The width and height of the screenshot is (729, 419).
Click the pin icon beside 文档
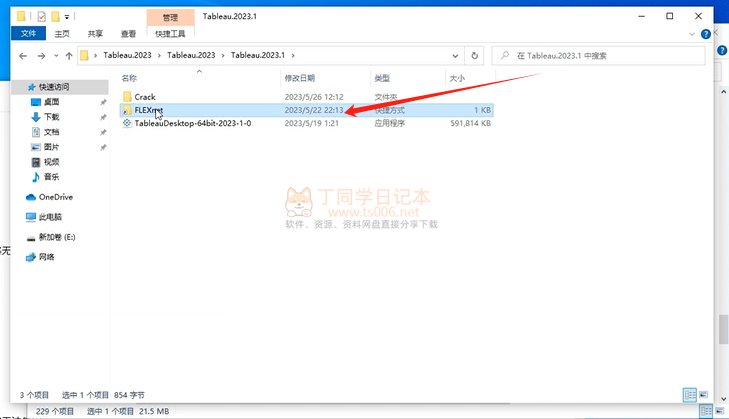103,133
